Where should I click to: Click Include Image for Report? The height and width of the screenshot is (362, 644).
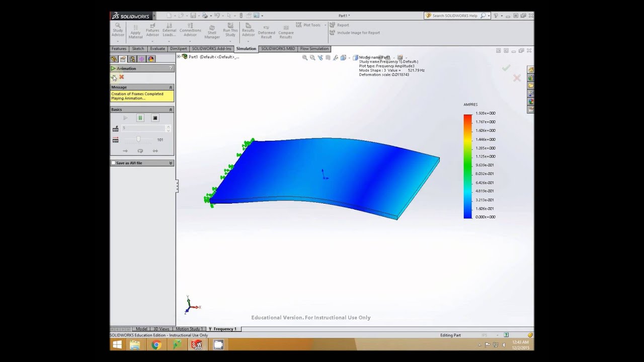pos(355,33)
